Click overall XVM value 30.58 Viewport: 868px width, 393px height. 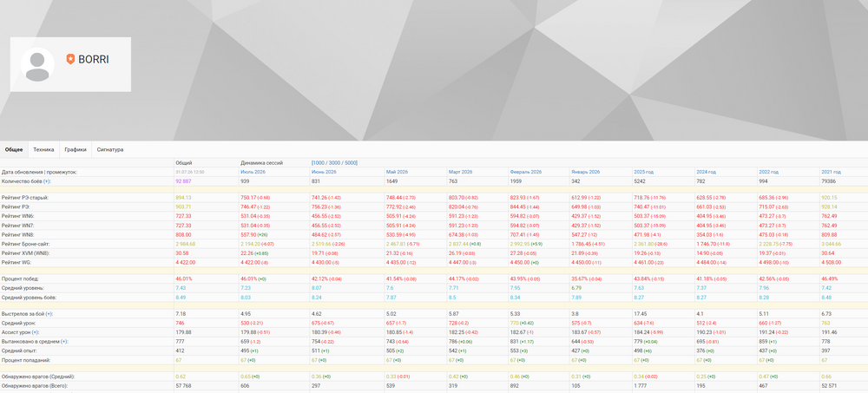pos(182,253)
